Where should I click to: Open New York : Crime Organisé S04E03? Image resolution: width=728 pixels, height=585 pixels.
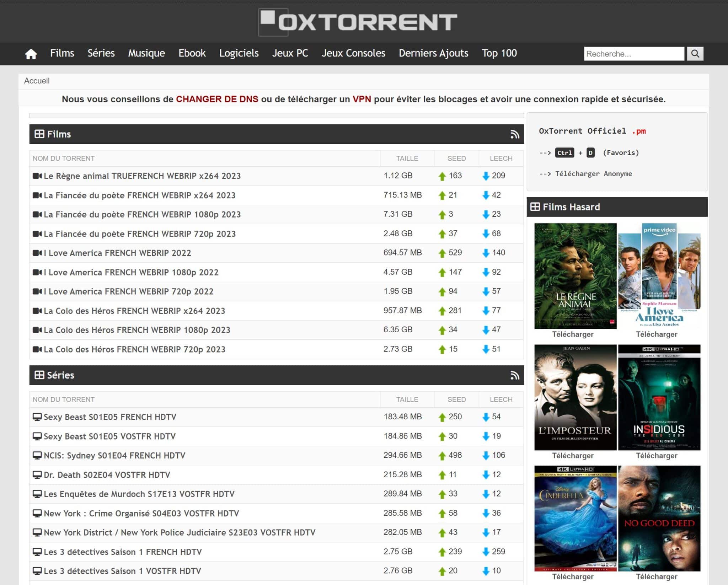point(141,513)
